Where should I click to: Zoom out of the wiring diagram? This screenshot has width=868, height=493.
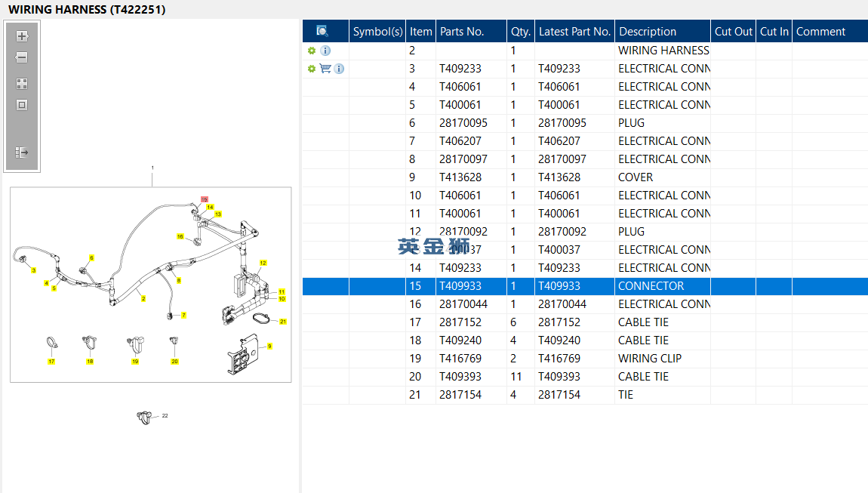coord(22,57)
